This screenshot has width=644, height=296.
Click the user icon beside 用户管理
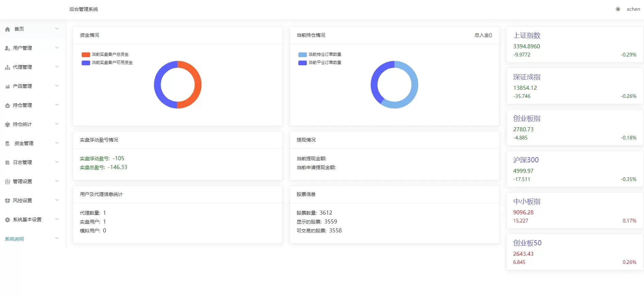(7, 48)
